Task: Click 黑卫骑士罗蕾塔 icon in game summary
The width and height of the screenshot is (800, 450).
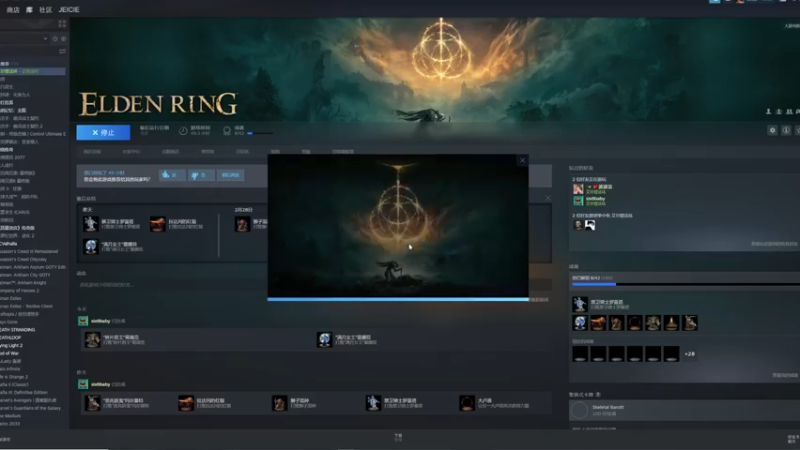Action: [91, 223]
